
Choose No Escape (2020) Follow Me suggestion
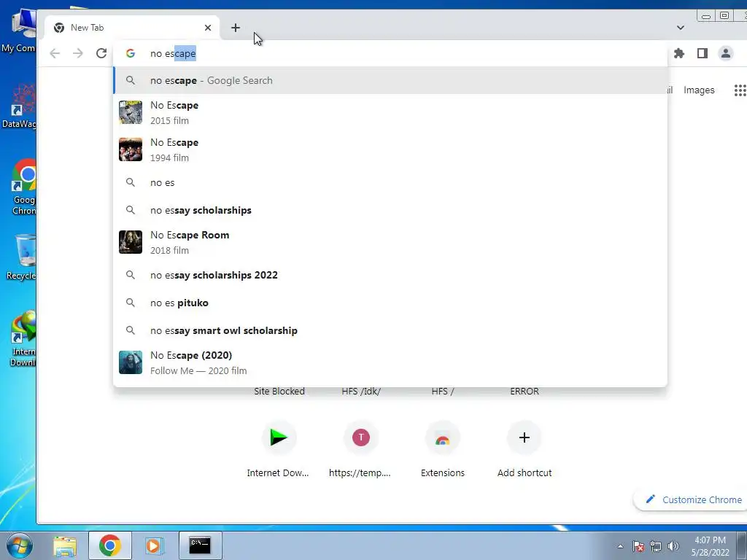pyautogui.click(x=390, y=362)
